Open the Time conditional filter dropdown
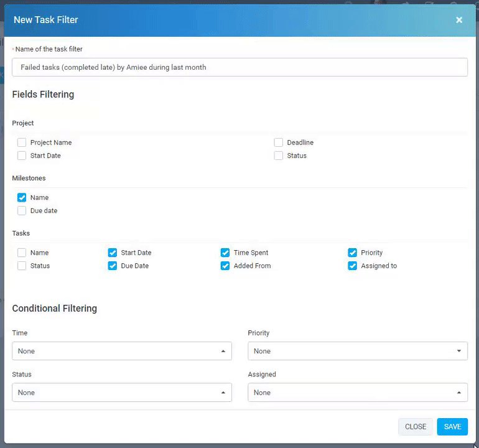Image resolution: width=479 pixels, height=448 pixels. point(122,351)
